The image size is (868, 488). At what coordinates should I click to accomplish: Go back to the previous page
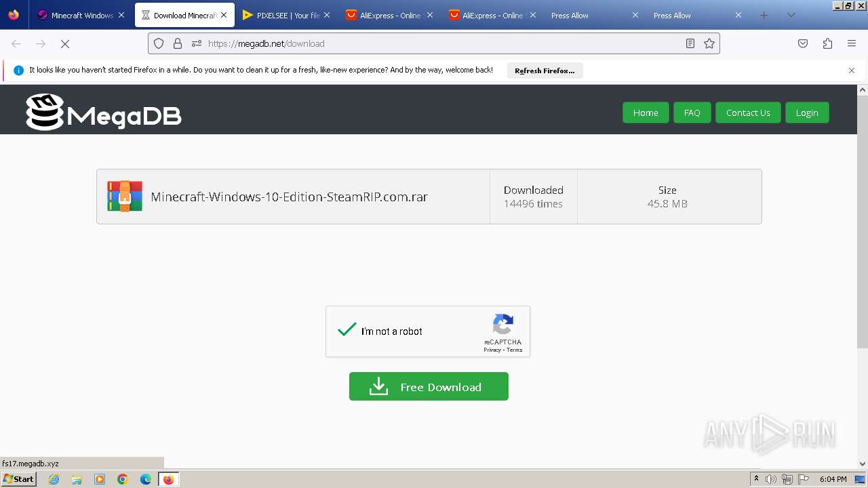pyautogui.click(x=16, y=43)
